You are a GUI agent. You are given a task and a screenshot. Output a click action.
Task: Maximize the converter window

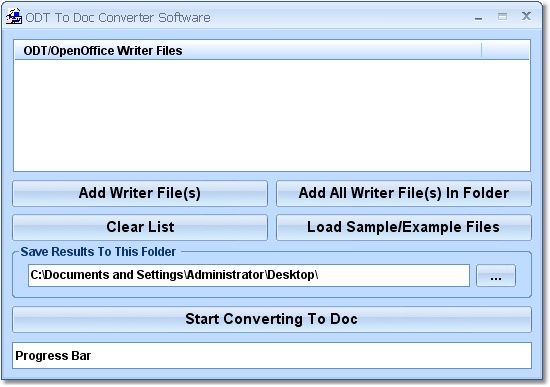pyautogui.click(x=502, y=16)
